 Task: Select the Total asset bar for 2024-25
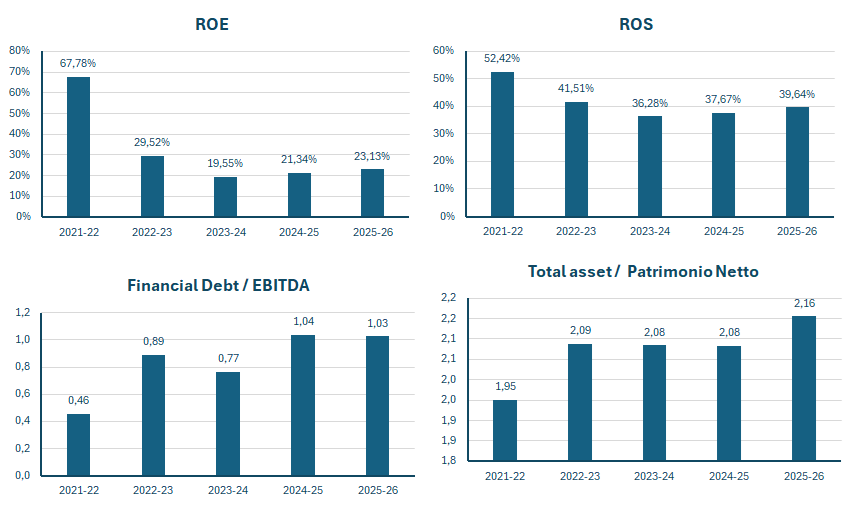729,404
